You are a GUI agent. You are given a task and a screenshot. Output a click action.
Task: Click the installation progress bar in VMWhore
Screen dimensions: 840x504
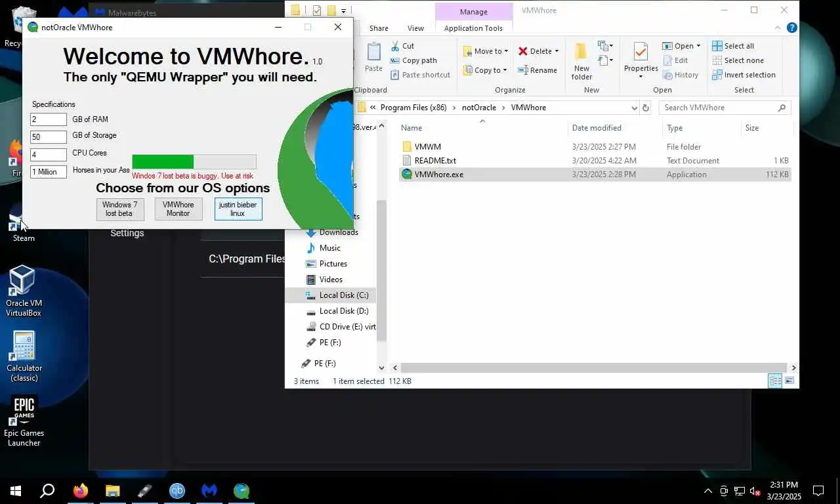[194, 161]
